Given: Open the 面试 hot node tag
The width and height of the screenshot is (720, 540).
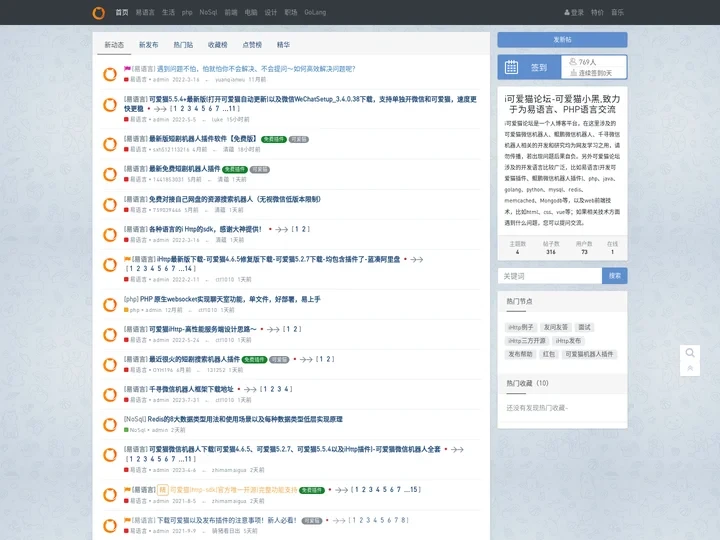Looking at the screenshot, I should click(584, 327).
